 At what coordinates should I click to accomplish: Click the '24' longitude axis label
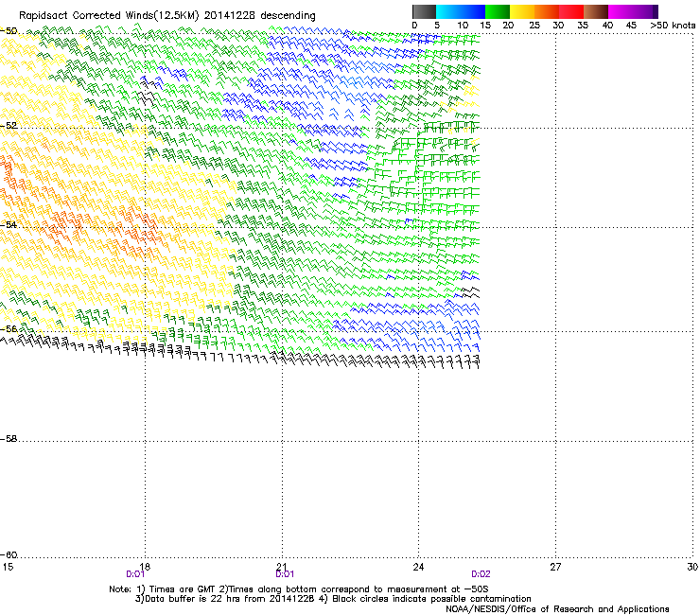coord(418,567)
